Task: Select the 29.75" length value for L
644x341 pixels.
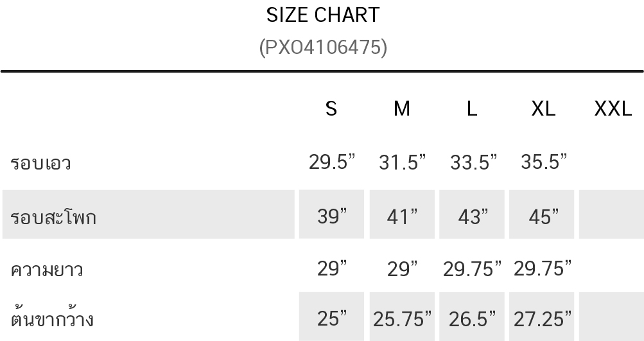Action: 473,269
